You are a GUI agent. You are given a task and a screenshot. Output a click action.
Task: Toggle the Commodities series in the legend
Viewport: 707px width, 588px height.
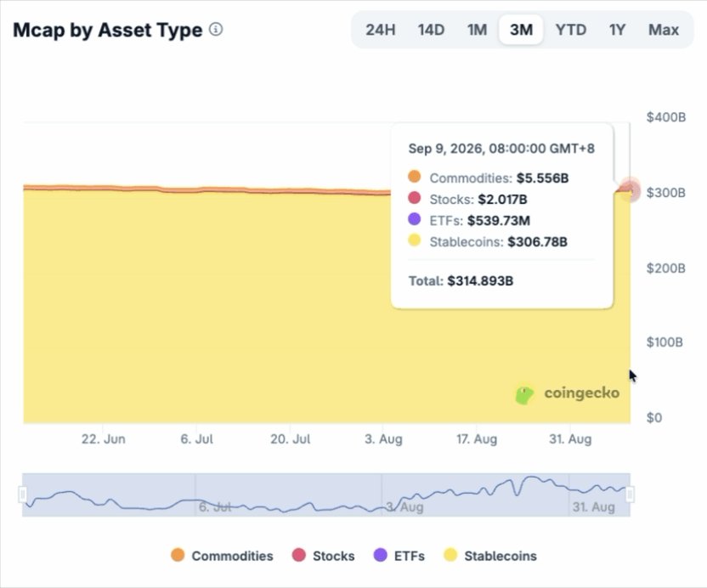[x=223, y=556]
